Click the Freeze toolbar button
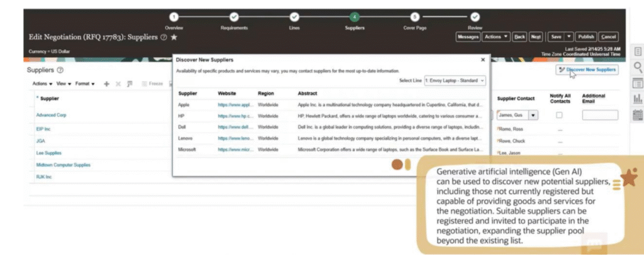The image size is (644, 255). coord(152,84)
